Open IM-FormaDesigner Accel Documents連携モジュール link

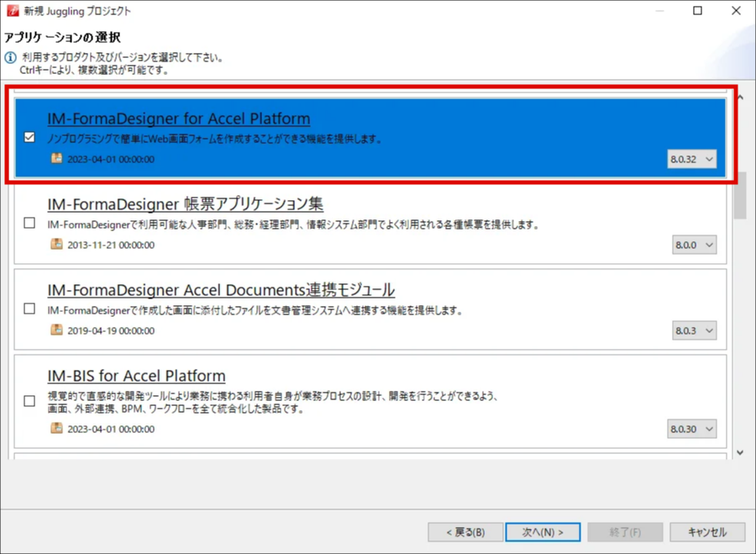(221, 289)
